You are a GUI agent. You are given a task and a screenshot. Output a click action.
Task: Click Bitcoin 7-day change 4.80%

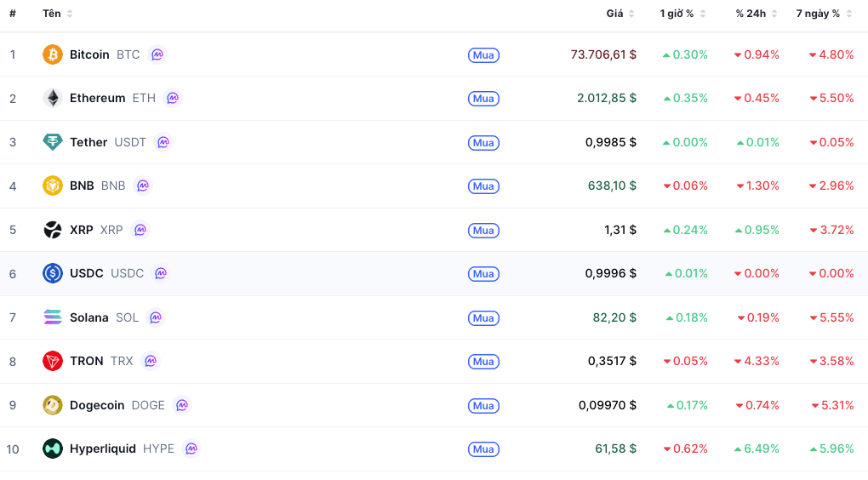pyautogui.click(x=831, y=54)
